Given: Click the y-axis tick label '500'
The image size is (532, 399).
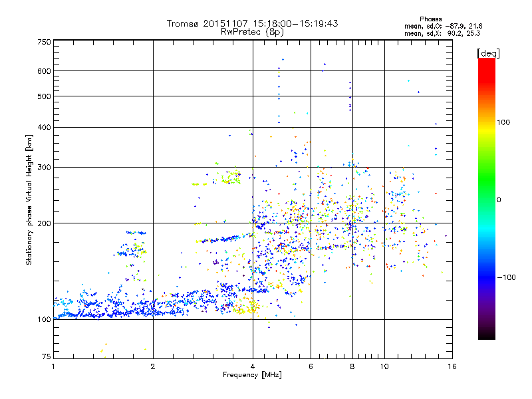Looking at the screenshot, I should [x=45, y=96].
